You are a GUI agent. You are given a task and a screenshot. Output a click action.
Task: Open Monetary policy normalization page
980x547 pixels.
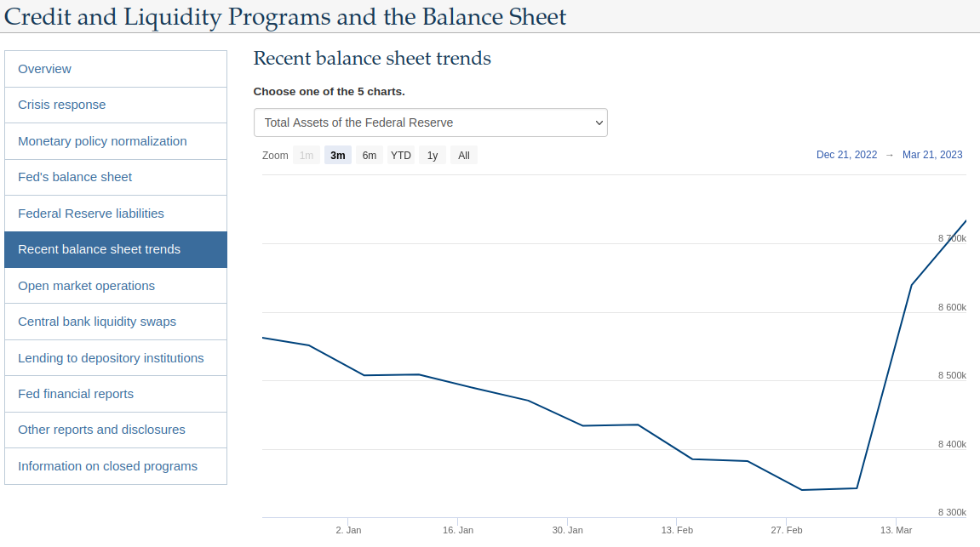coord(116,141)
